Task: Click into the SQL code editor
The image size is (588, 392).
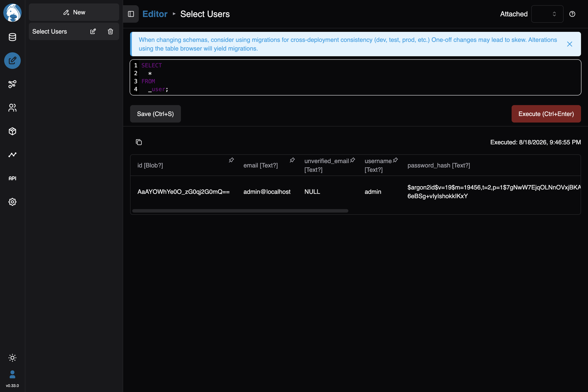Action: 355,77
